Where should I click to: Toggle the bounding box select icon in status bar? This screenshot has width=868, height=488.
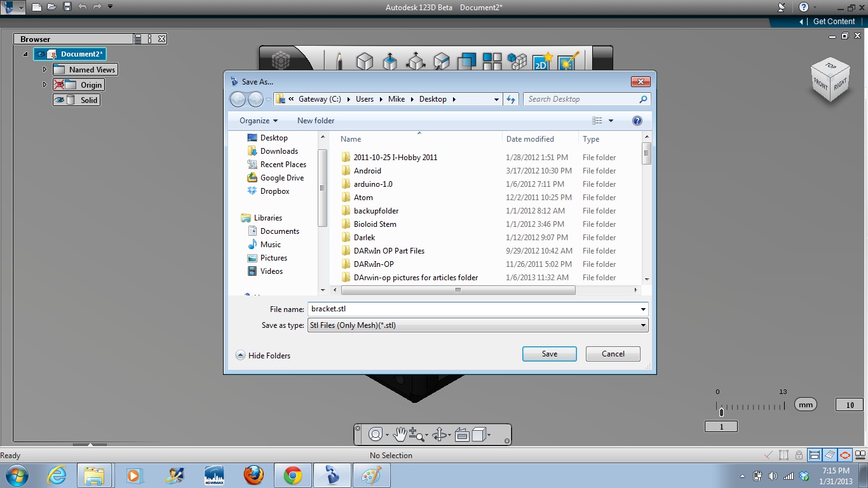[784, 455]
